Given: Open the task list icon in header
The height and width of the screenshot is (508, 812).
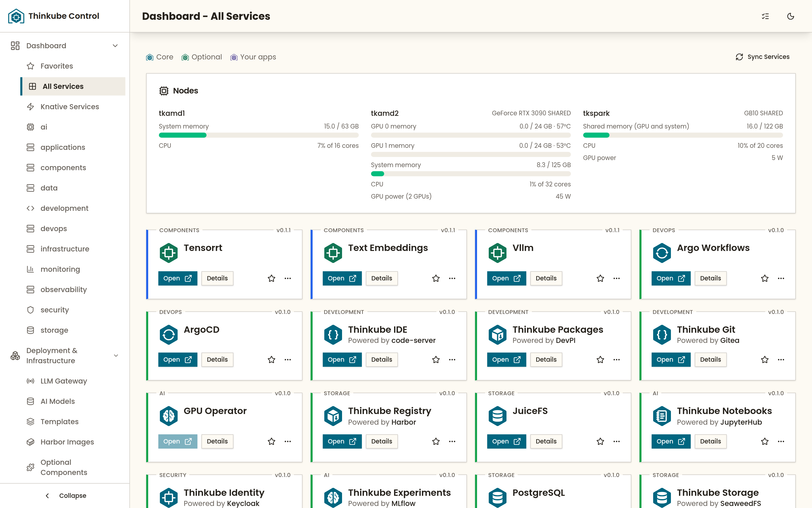Looking at the screenshot, I should [x=765, y=16].
